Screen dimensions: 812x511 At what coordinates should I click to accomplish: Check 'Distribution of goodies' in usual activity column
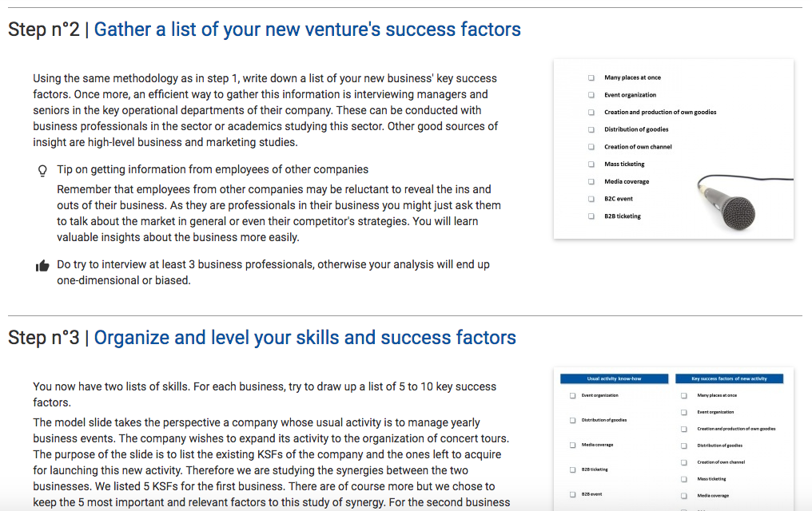[573, 421]
